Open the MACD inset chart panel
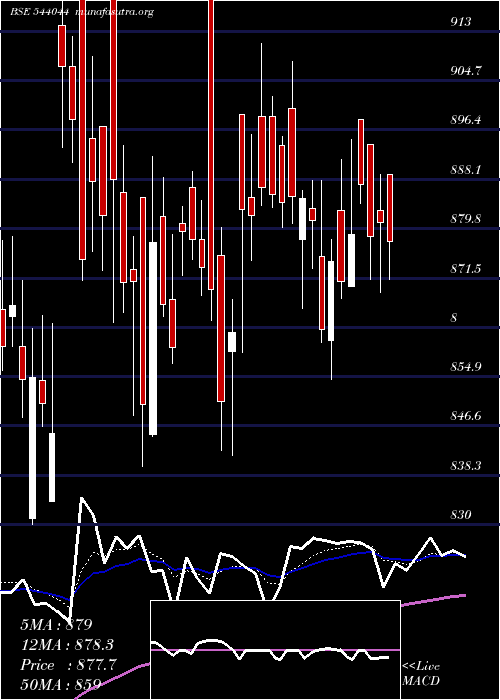 coord(275,650)
